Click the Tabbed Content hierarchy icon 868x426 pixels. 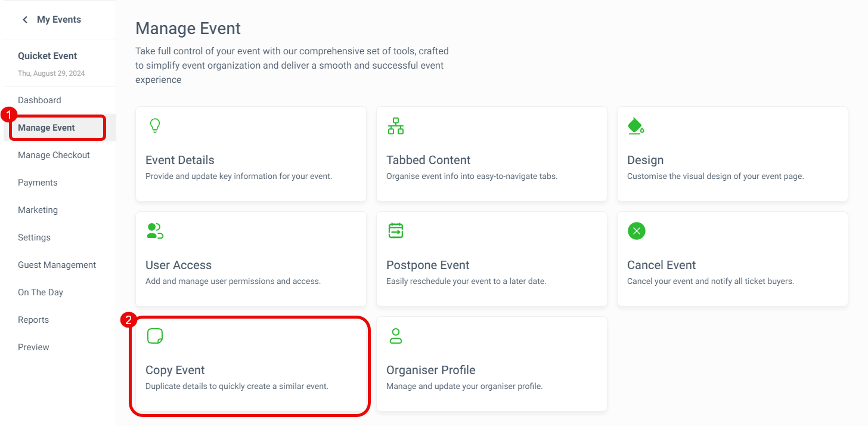point(396,126)
